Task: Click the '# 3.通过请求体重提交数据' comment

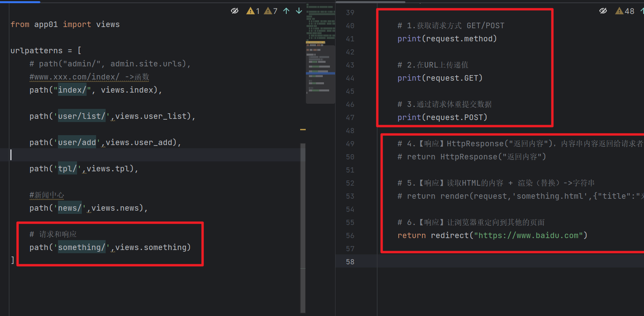Action: (x=445, y=104)
